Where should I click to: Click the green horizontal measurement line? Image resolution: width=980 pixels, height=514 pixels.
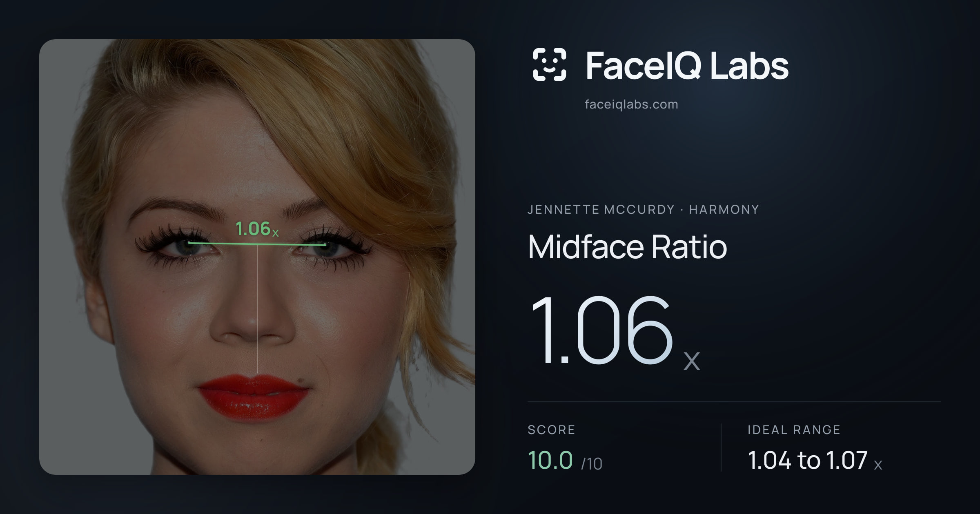click(x=257, y=244)
